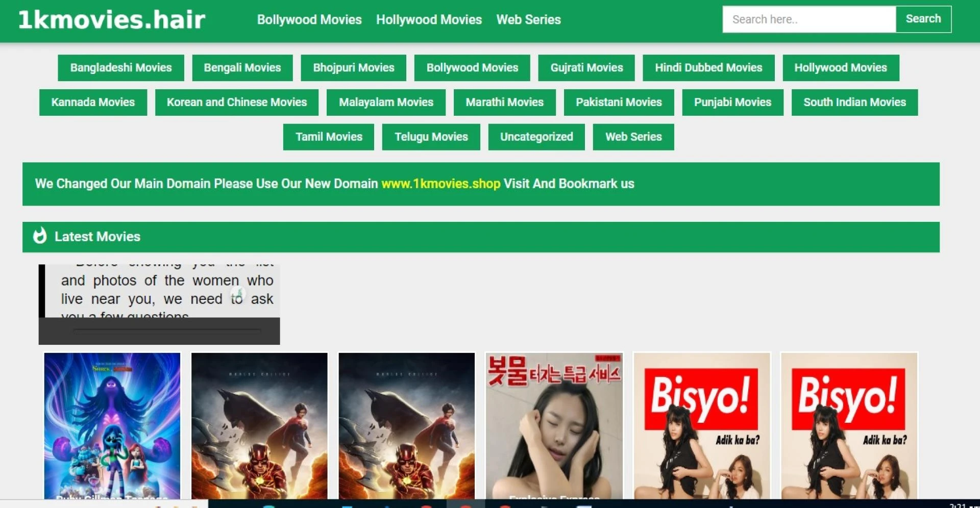The width and height of the screenshot is (980, 508).
Task: Browse the Uncategorized section
Action: coord(536,137)
